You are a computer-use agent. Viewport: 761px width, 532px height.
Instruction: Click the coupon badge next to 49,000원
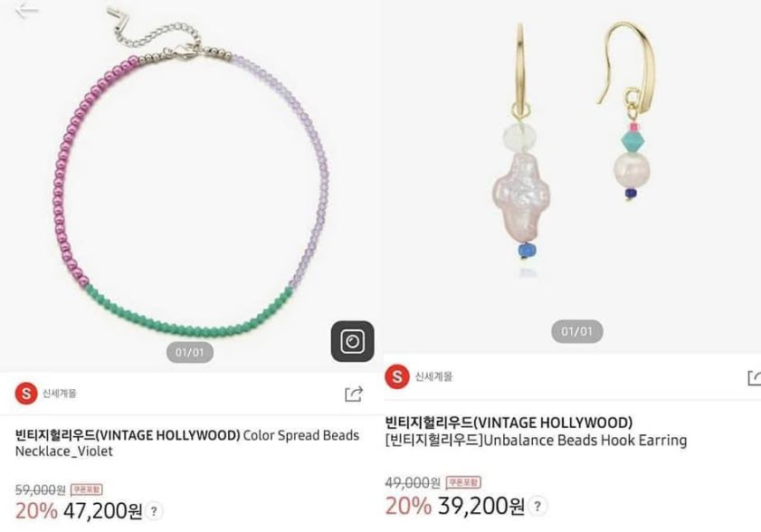pyautogui.click(x=463, y=482)
